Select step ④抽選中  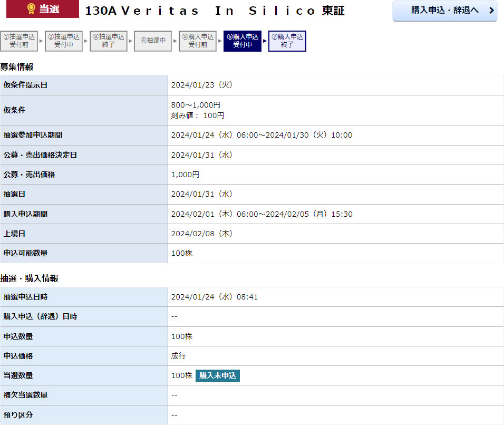[x=153, y=41]
